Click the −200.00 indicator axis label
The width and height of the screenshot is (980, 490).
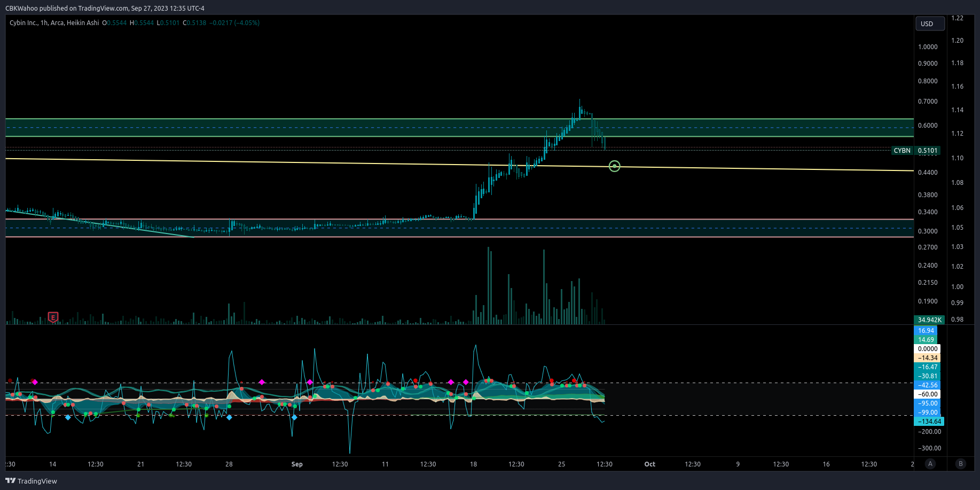(x=929, y=432)
